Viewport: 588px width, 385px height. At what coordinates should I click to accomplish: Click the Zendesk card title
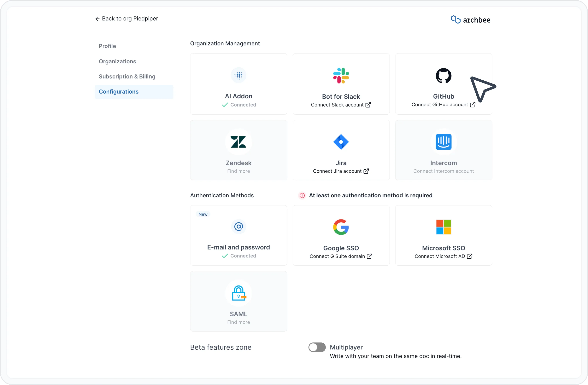click(238, 163)
